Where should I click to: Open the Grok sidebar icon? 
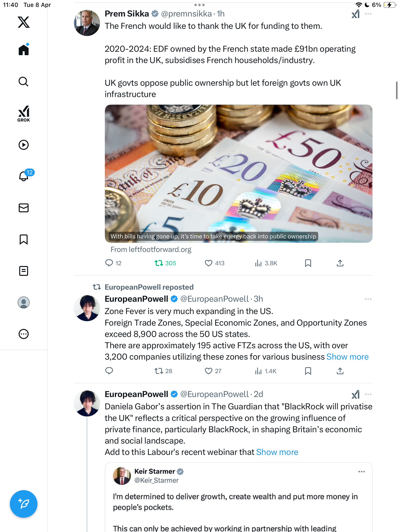pyautogui.click(x=24, y=114)
